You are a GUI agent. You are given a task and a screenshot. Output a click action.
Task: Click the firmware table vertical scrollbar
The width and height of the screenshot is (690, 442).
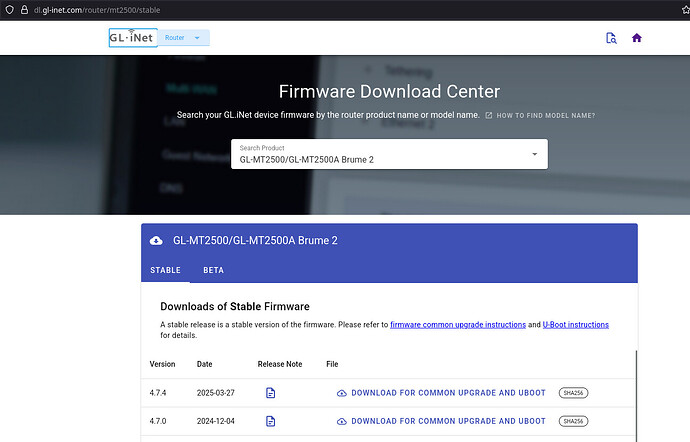click(636, 396)
